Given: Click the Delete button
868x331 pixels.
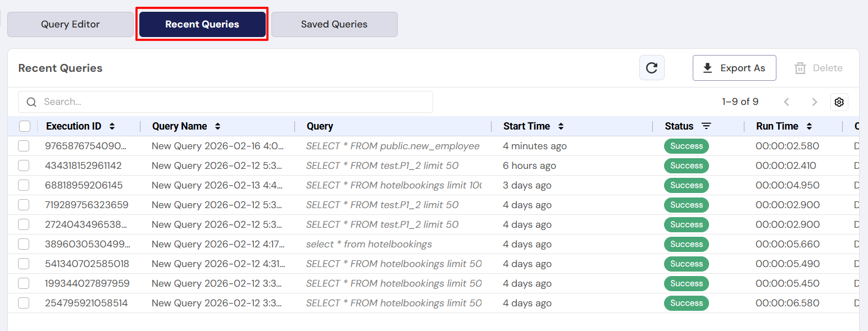Looking at the screenshot, I should [819, 67].
